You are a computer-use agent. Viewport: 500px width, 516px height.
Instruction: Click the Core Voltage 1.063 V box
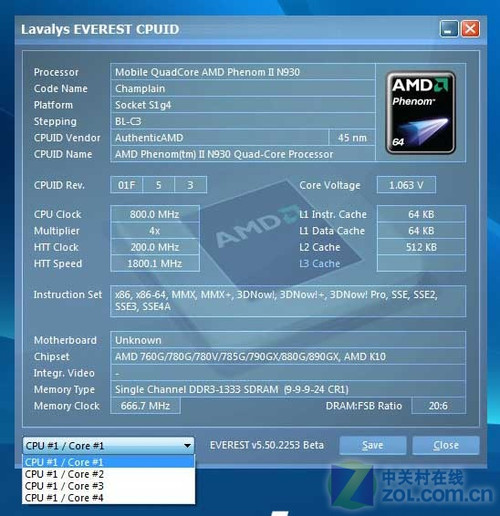(406, 185)
